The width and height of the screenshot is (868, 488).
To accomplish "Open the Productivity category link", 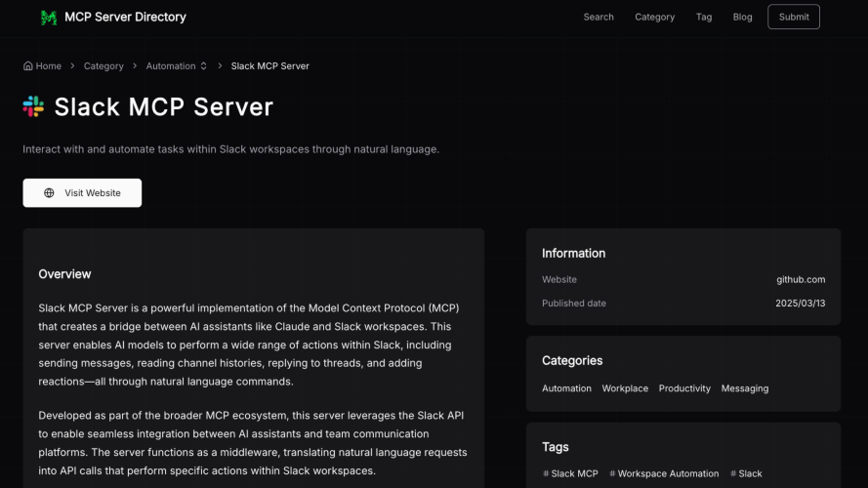I will click(684, 388).
